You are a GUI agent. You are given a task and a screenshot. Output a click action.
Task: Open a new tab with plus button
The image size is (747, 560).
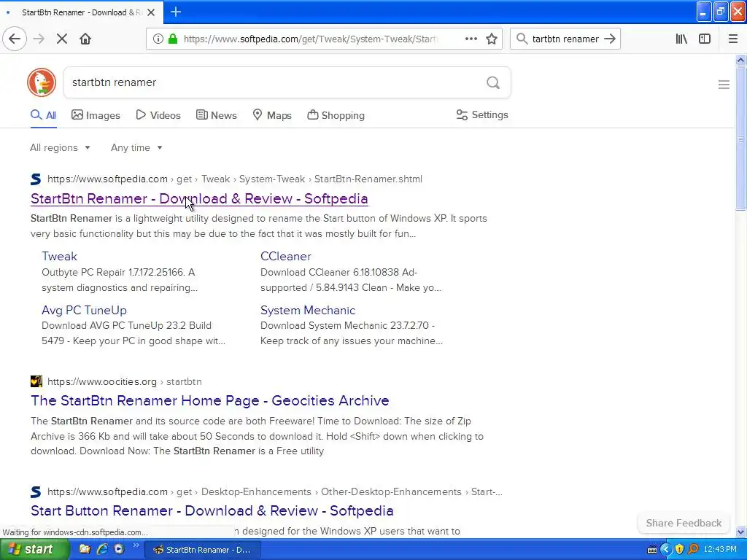point(176,12)
